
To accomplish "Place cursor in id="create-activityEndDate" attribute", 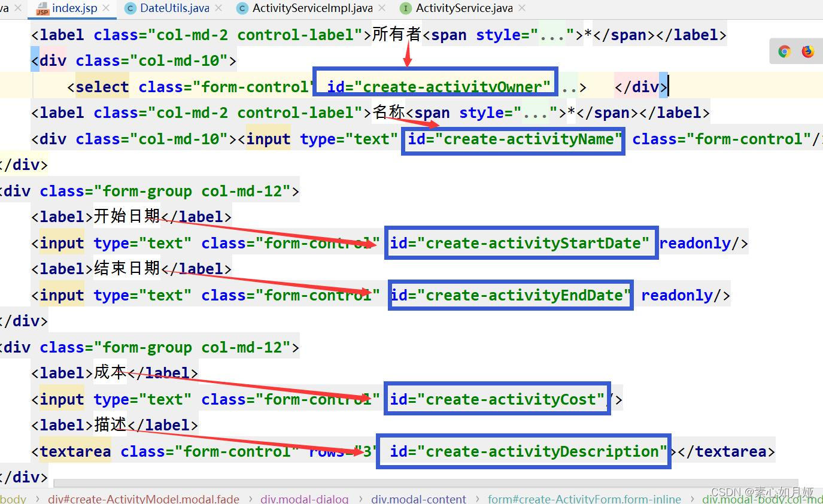I will point(511,296).
